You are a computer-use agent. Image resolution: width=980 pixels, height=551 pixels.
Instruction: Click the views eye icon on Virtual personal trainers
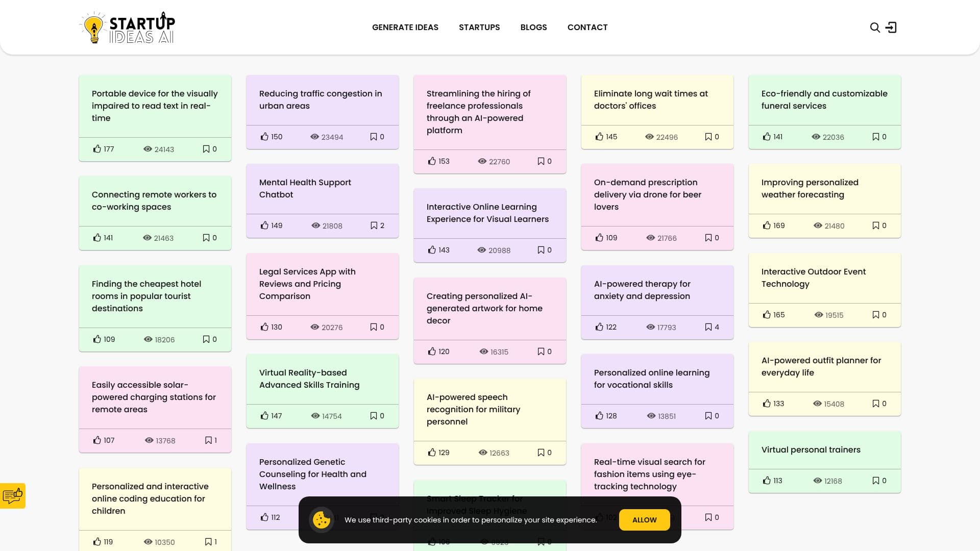point(818,481)
